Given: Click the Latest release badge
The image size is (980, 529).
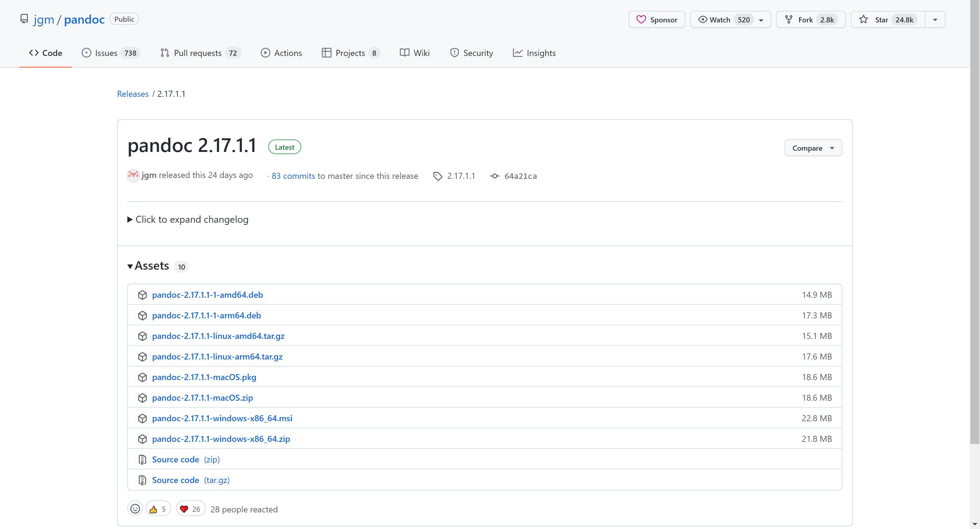Looking at the screenshot, I should tap(285, 147).
